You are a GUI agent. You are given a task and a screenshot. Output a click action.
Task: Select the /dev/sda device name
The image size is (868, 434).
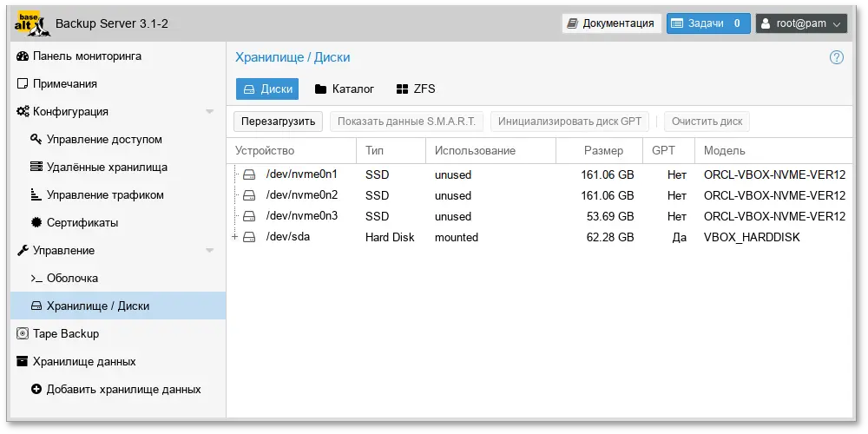pos(288,237)
